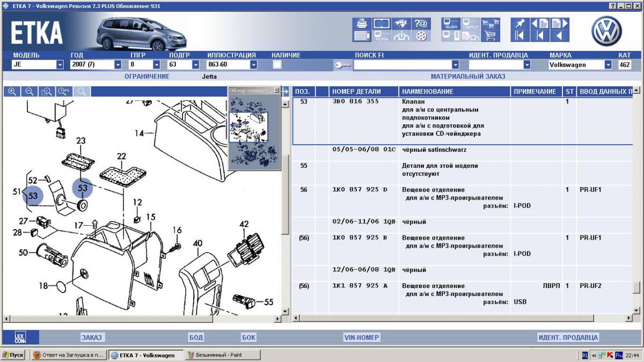Zoom out of the illustration

tap(30, 92)
